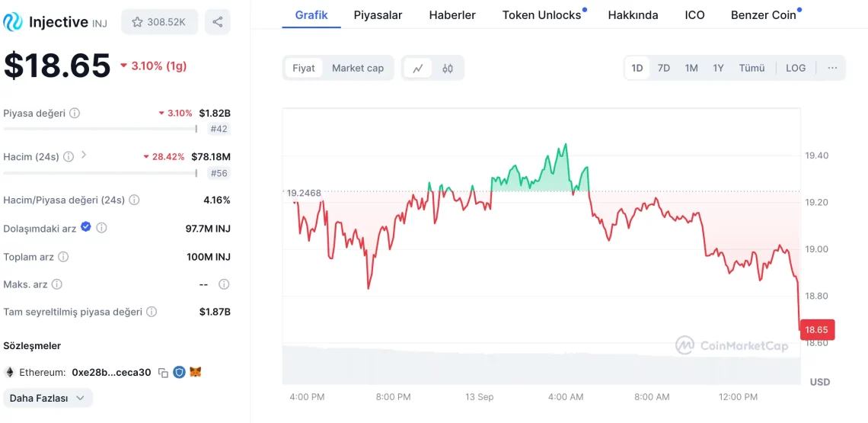Click info icon next to Toplam arz
The image size is (868, 423).
(63, 257)
